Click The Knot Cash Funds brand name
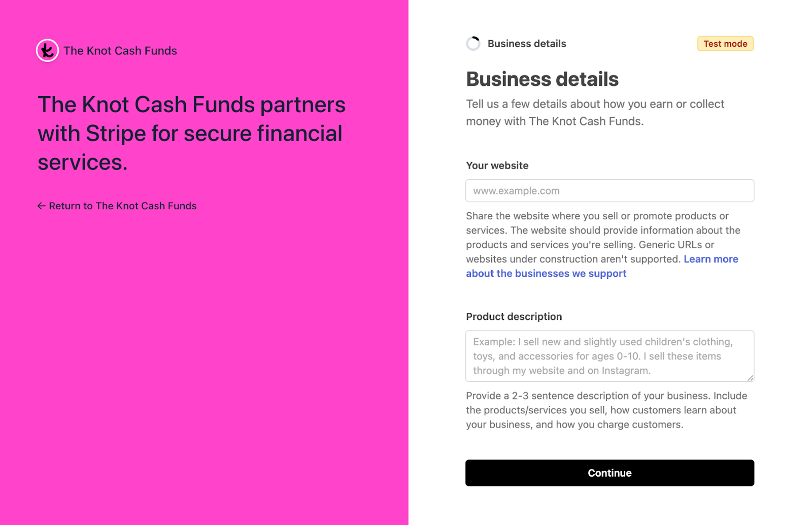The width and height of the screenshot is (812, 525). pyautogui.click(x=120, y=51)
